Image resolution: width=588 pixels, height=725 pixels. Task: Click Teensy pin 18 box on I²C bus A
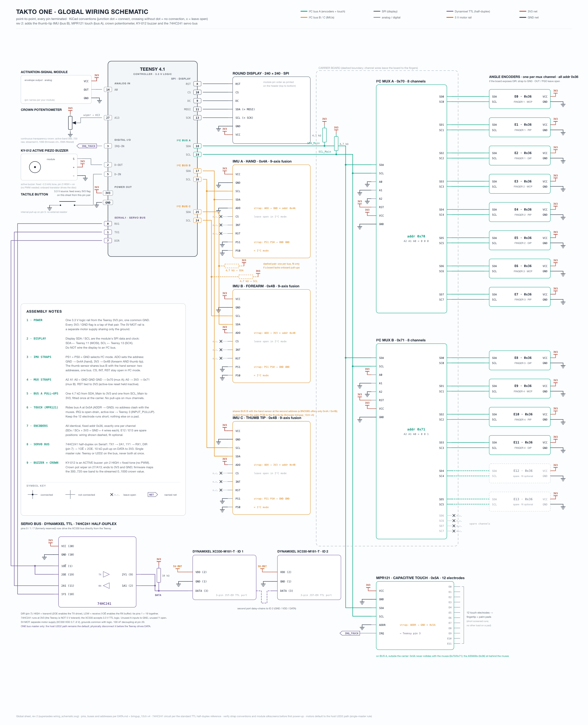point(197,146)
